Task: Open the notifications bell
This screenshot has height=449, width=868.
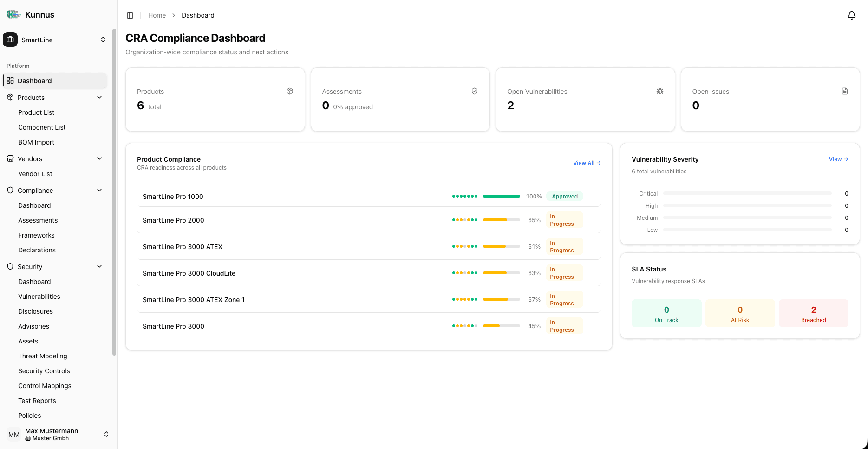Action: click(x=851, y=15)
